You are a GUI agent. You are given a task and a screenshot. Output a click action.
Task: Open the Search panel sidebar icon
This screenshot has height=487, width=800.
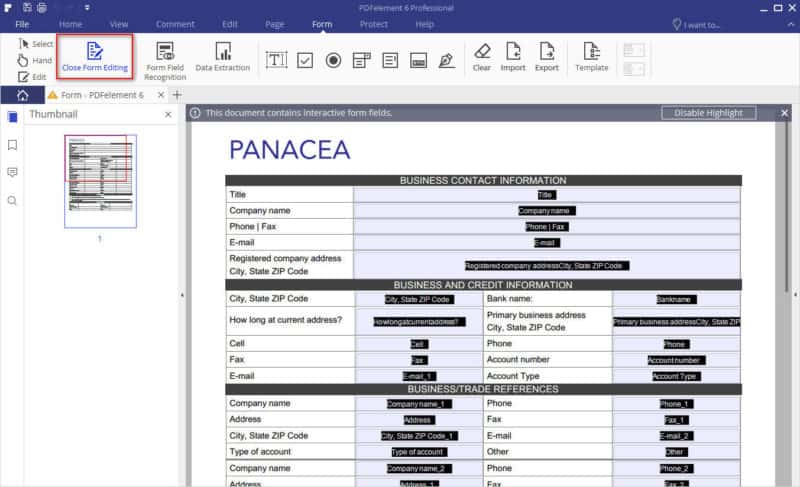click(x=13, y=200)
